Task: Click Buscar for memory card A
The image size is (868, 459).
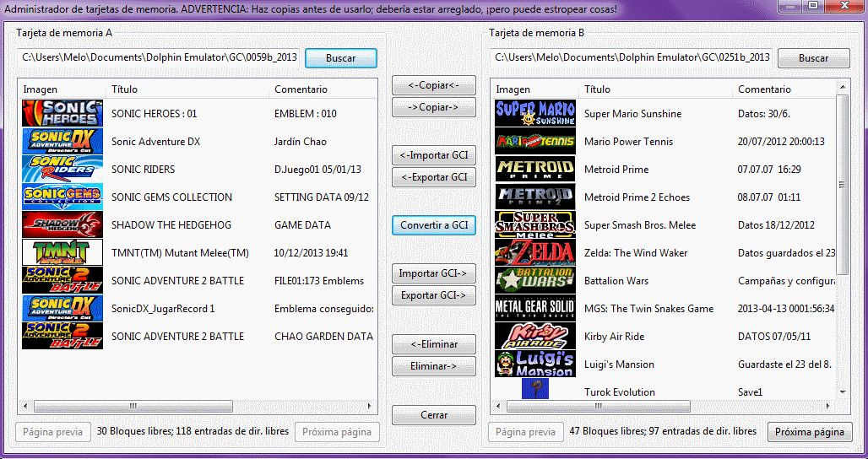Action: pos(341,58)
